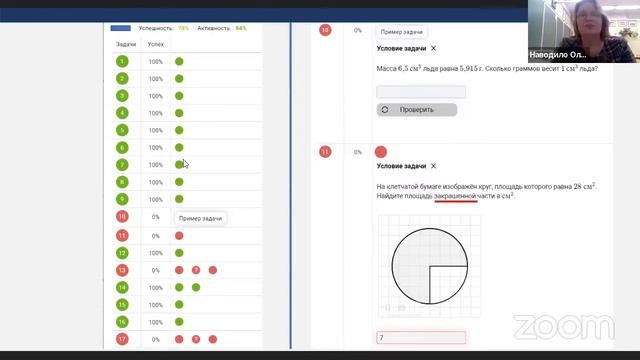Viewport: 640px width, 360px height.
Task: Click Активность percentage label
Action: [x=222, y=28]
